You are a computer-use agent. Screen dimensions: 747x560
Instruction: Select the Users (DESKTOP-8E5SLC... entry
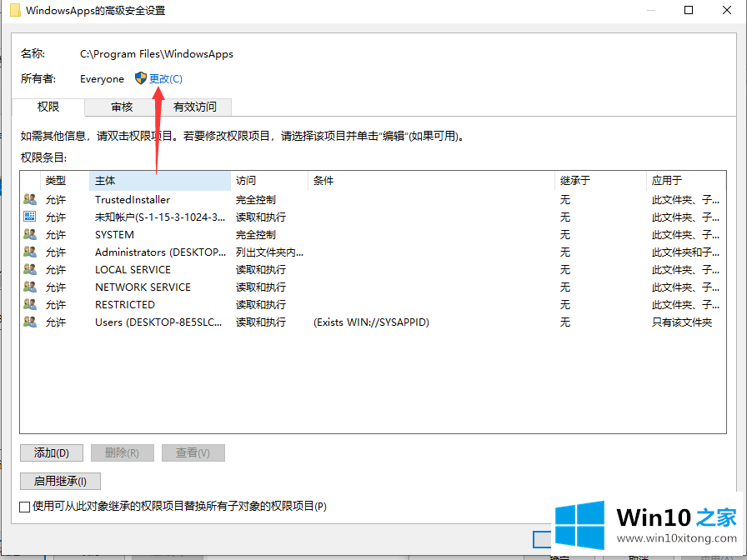158,322
